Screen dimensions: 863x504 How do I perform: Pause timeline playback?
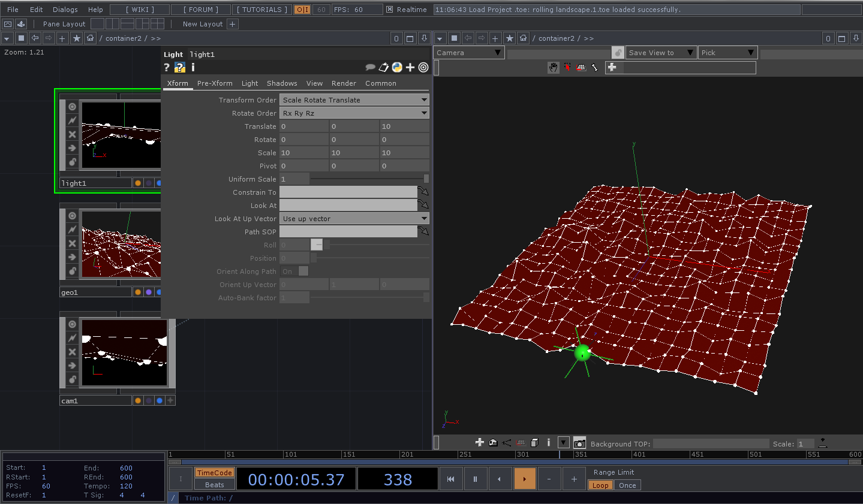coord(475,479)
